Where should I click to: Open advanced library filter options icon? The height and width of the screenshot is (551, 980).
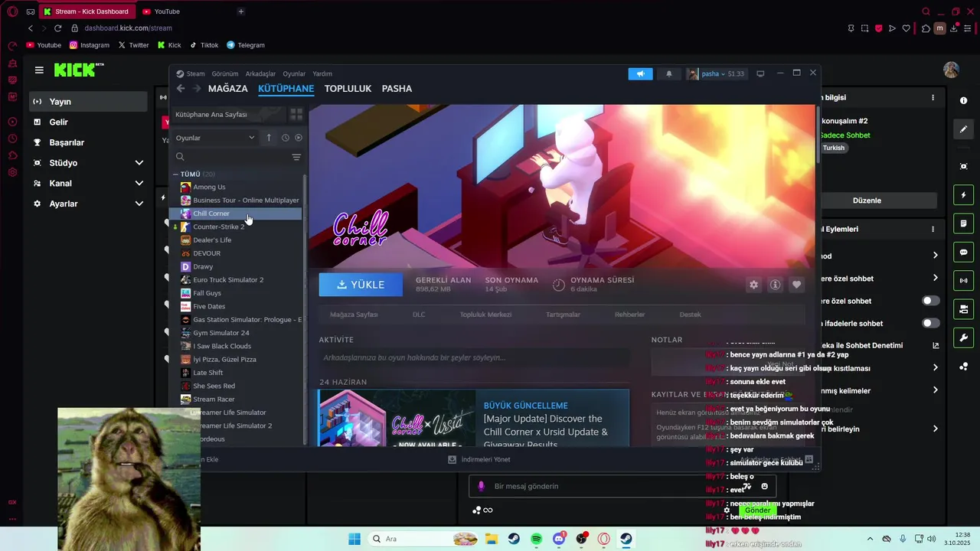coord(296,157)
